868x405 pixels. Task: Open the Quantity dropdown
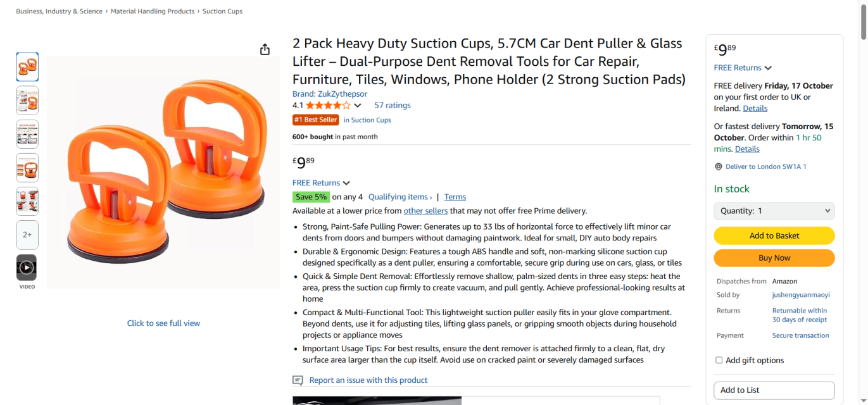[x=774, y=211]
